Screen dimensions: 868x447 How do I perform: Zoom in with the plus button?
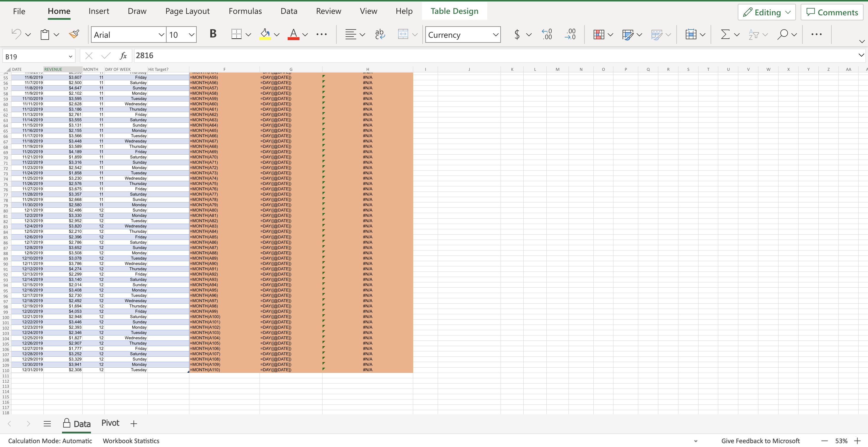point(858,441)
